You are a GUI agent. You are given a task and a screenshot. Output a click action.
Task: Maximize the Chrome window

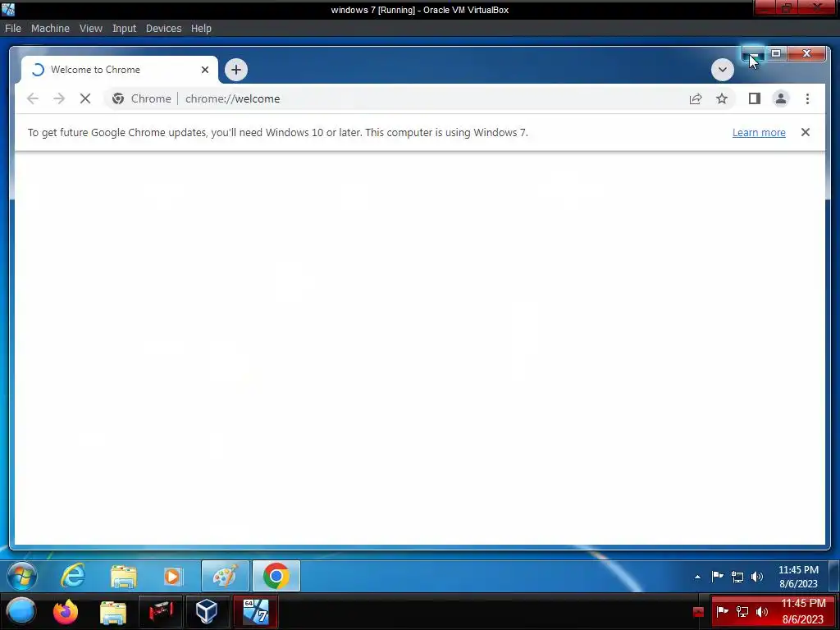776,53
